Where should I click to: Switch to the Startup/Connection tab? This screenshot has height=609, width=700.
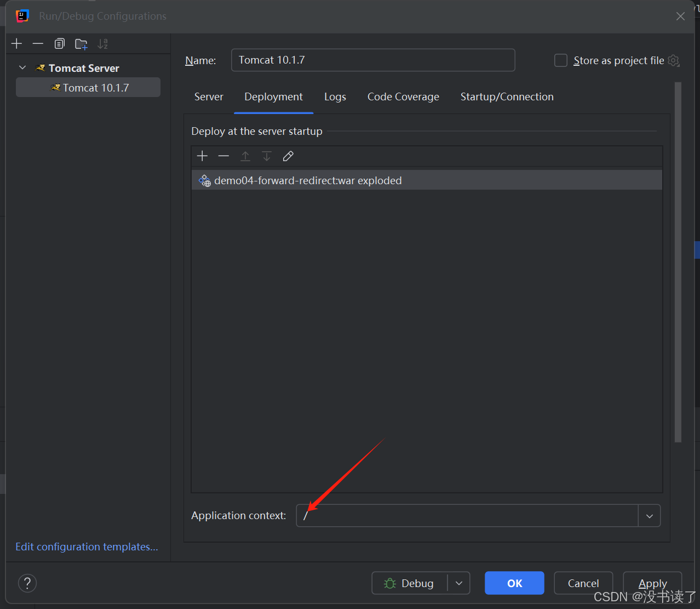coord(507,96)
